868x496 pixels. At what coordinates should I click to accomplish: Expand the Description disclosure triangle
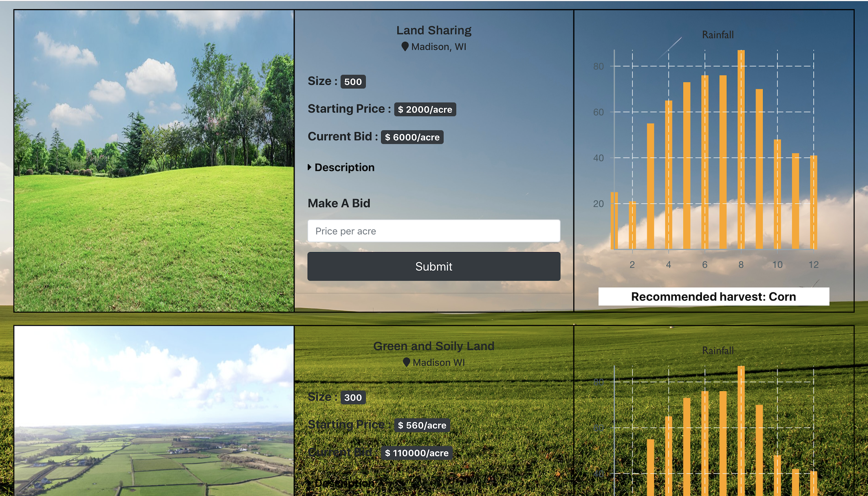point(310,167)
